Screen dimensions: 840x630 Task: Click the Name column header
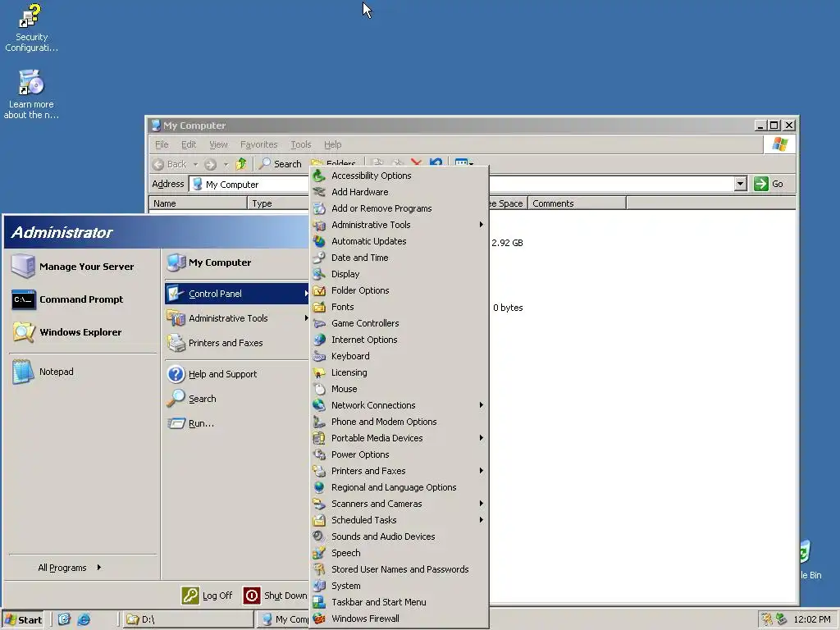point(198,203)
